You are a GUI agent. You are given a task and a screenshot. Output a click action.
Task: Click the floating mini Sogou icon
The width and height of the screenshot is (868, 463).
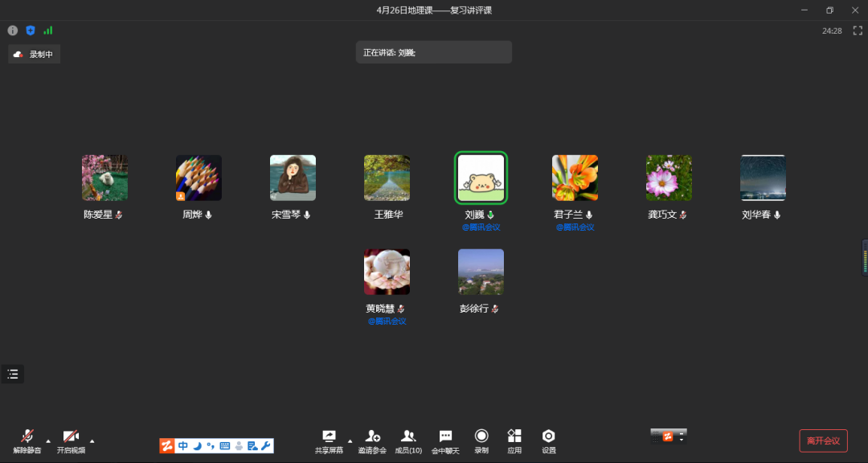pyautogui.click(x=668, y=437)
